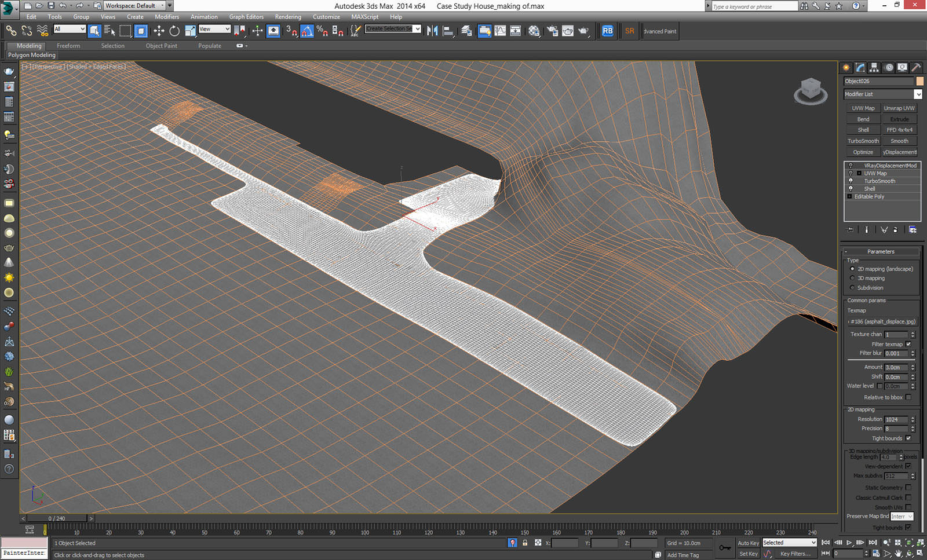Click the object color swatch
Screen dimensions: 927x560
tap(919, 81)
